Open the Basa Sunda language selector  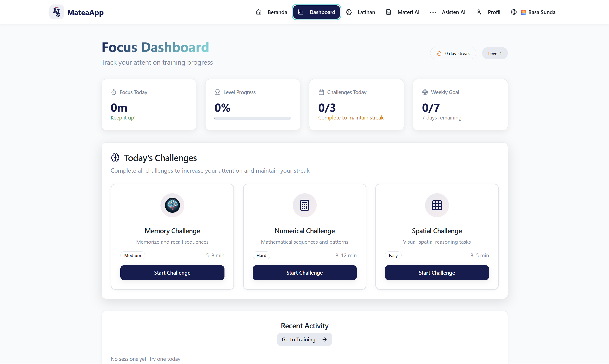click(x=533, y=12)
